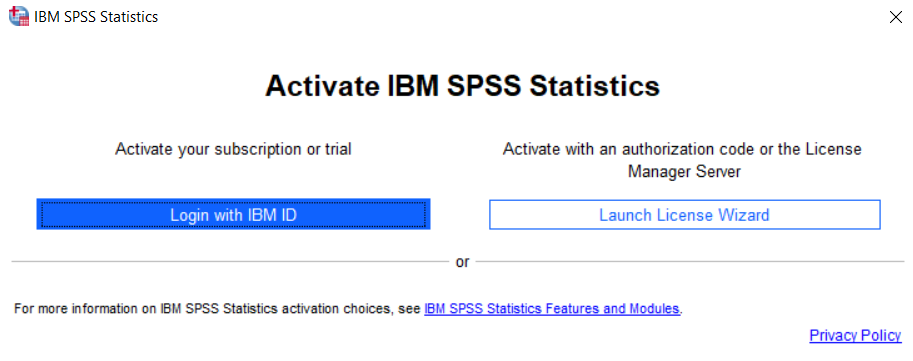The image size is (913, 361).
Task: Sign in using the blue IBM ID button
Action: click(233, 215)
